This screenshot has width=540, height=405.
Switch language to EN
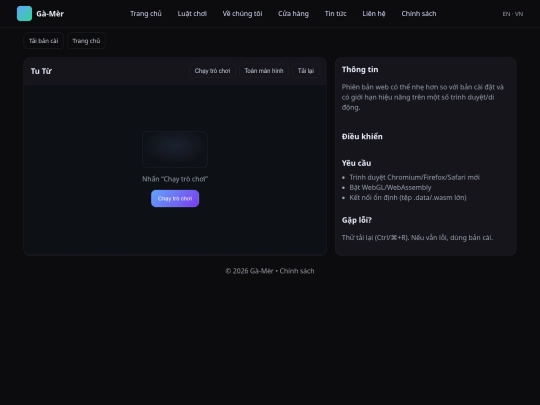pyautogui.click(x=506, y=14)
